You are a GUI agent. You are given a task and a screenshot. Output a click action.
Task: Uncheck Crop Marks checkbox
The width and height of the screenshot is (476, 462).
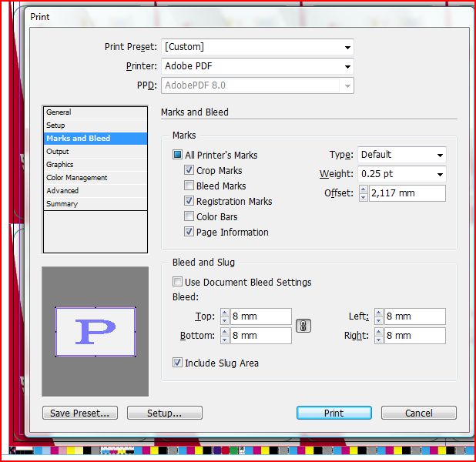189,169
